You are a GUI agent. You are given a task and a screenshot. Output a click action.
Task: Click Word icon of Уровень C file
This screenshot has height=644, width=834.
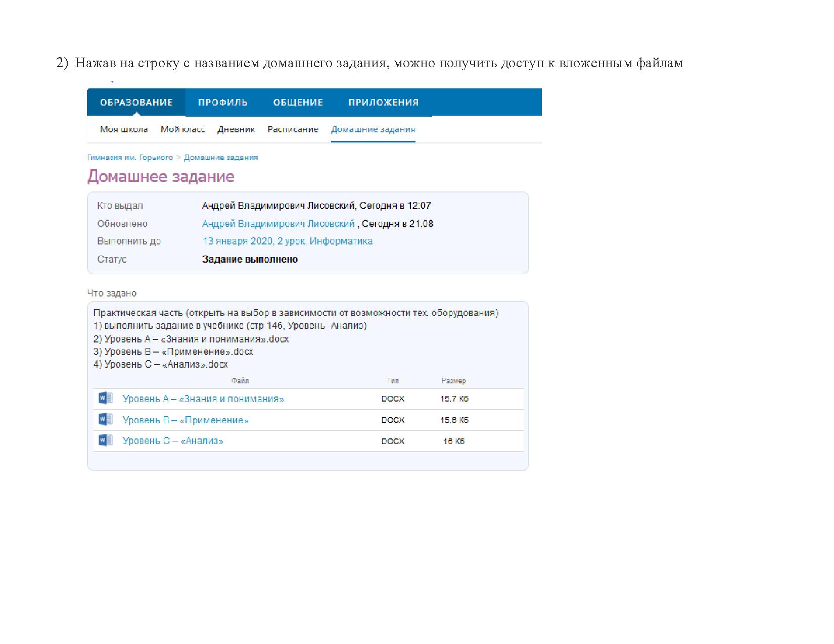[x=105, y=440]
